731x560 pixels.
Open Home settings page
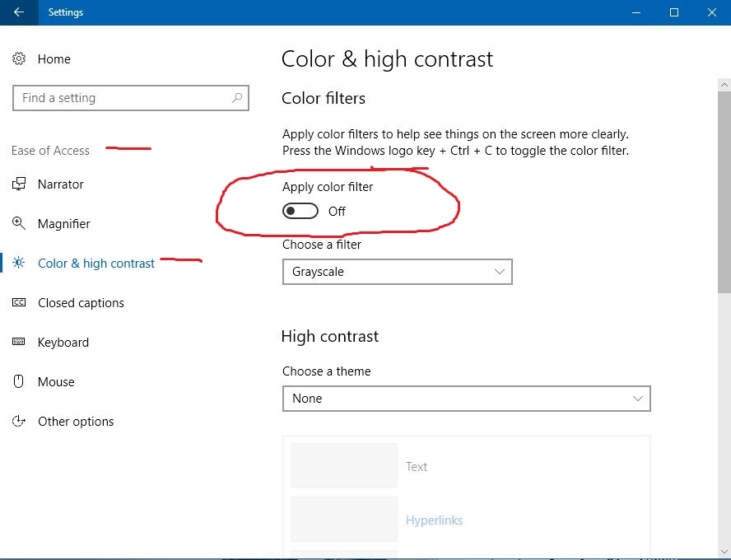[x=54, y=58]
